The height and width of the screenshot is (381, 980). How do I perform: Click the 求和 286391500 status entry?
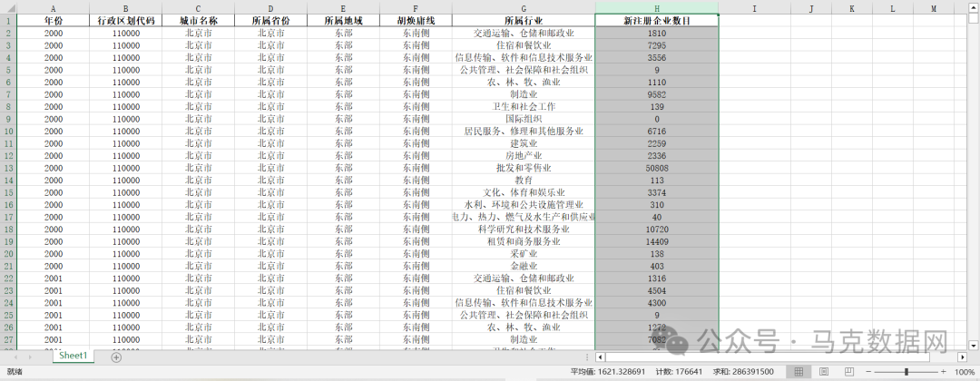(x=743, y=372)
